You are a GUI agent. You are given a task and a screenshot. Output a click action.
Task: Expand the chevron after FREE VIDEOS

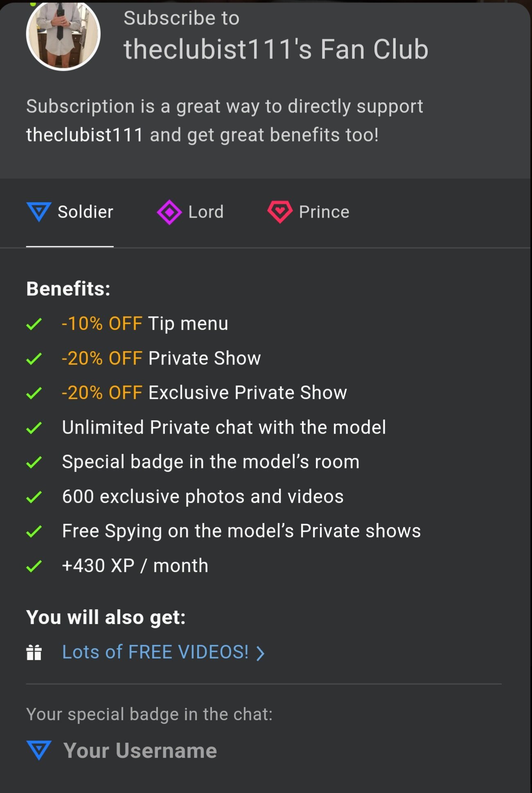[260, 653]
